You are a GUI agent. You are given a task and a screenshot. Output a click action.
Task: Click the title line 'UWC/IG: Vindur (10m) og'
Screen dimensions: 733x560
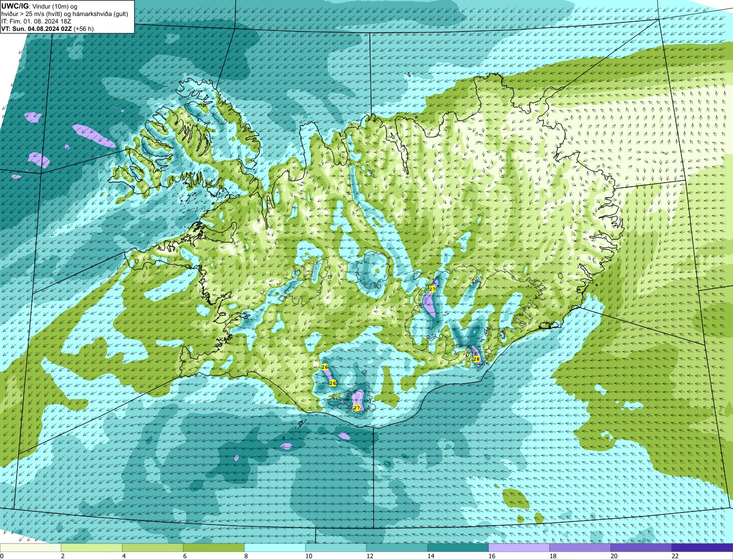pyautogui.click(x=40, y=6)
